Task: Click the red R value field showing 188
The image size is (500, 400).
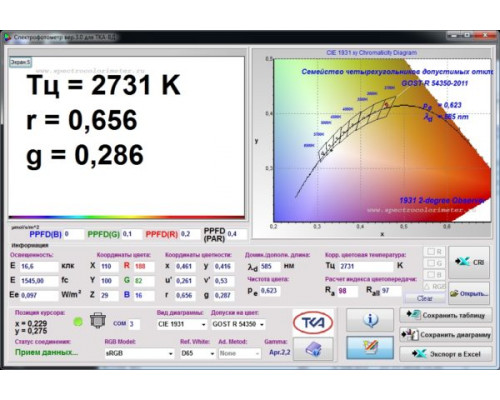Action: coord(144,266)
